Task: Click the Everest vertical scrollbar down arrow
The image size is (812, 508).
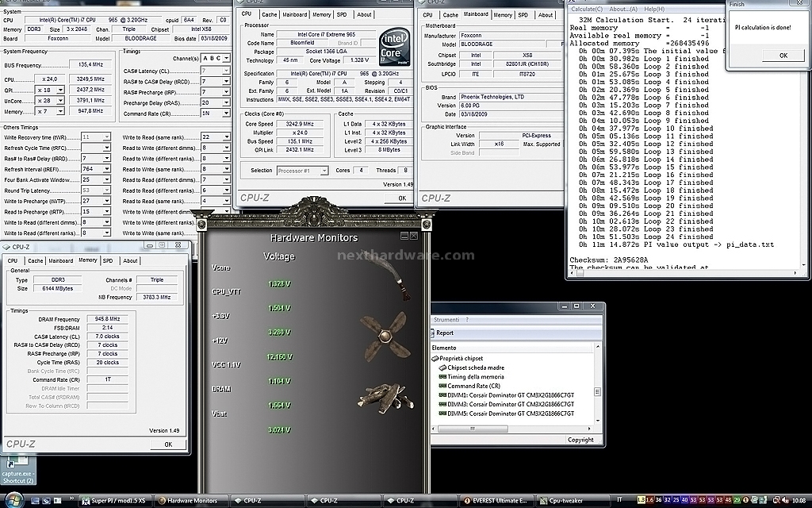Action: coord(598,420)
